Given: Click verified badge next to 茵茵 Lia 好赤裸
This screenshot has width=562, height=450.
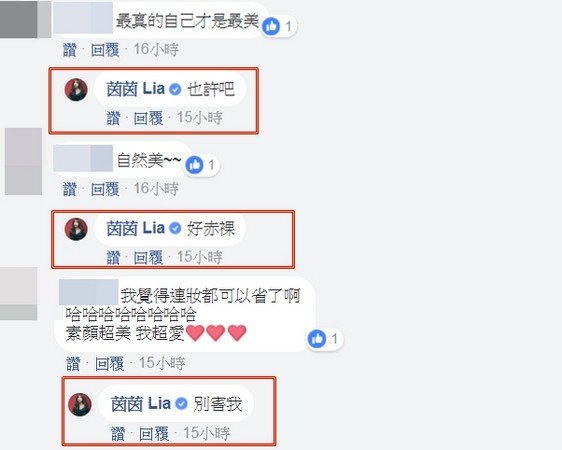Looking at the screenshot, I should [175, 228].
